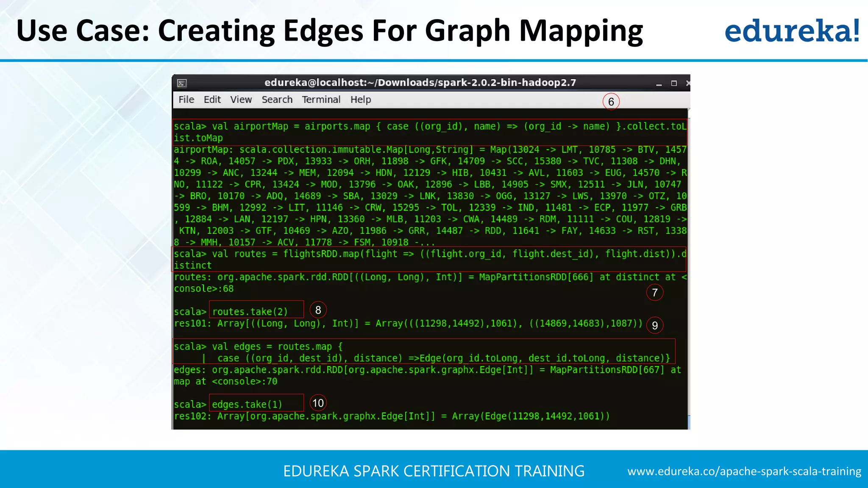The height and width of the screenshot is (488, 868).
Task: Click the slide title 'Use Case: Creating Edges'
Action: [x=329, y=31]
